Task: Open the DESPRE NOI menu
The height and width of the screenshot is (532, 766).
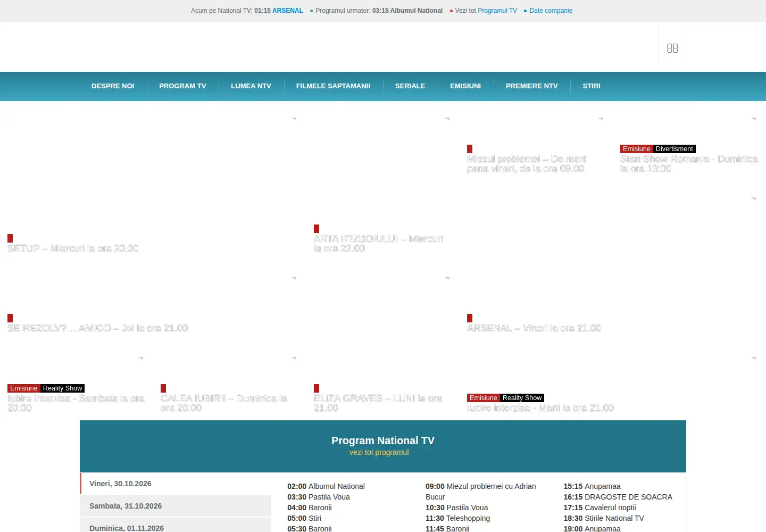Action: point(113,86)
